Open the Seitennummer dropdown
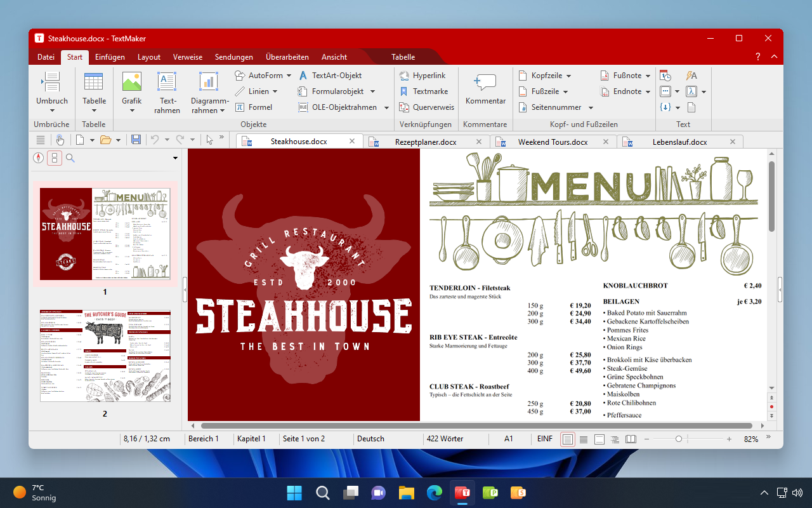The width and height of the screenshot is (812, 508). pyautogui.click(x=591, y=107)
